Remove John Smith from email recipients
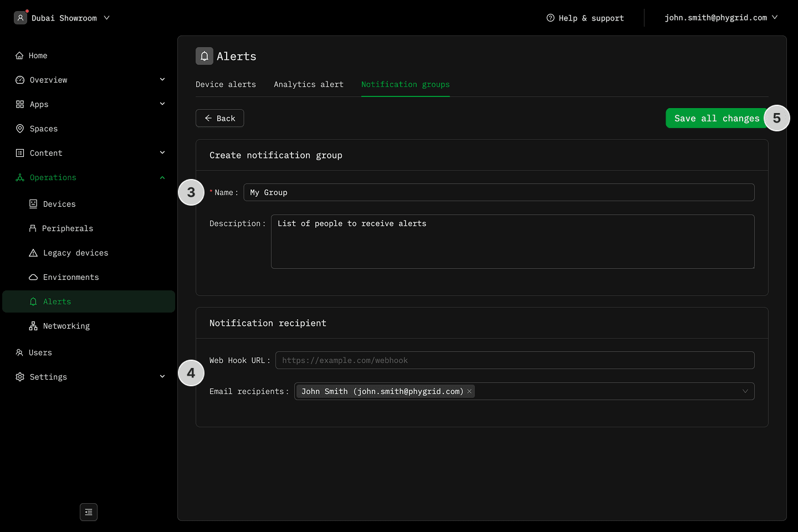 [469, 391]
